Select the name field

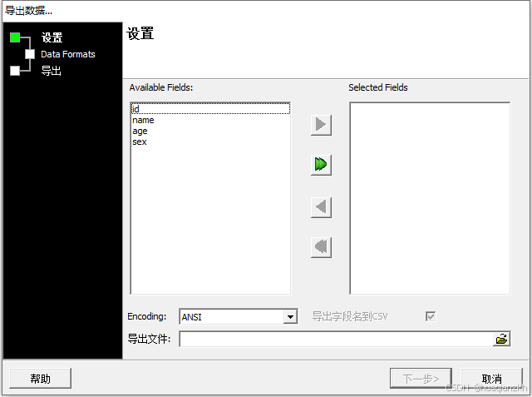click(x=210, y=120)
